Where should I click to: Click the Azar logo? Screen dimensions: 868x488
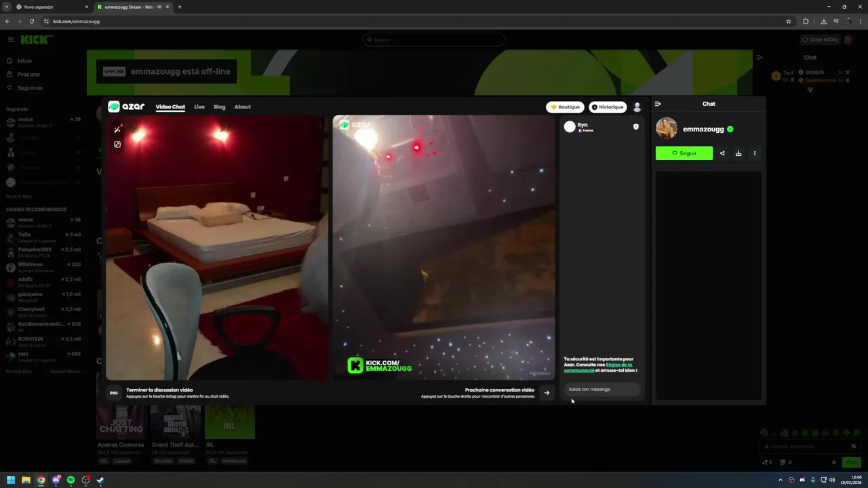pyautogui.click(x=126, y=106)
